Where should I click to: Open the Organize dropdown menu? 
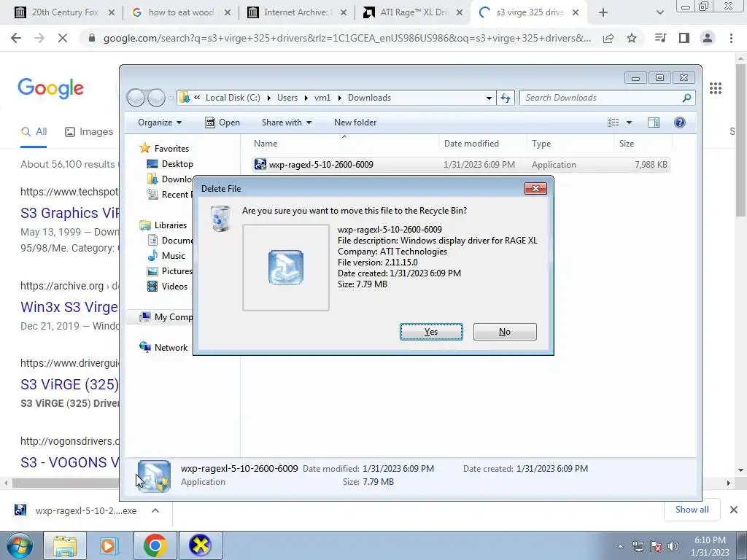coord(160,122)
